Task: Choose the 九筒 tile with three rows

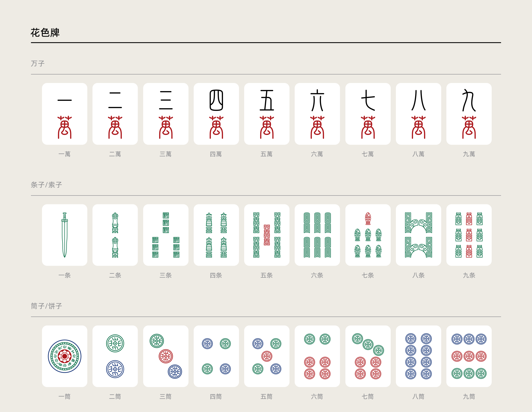Action: [469, 356]
